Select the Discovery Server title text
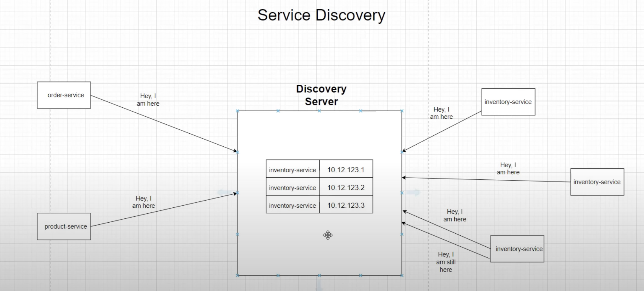Image resolution: width=644 pixels, height=291 pixels. coord(321,95)
